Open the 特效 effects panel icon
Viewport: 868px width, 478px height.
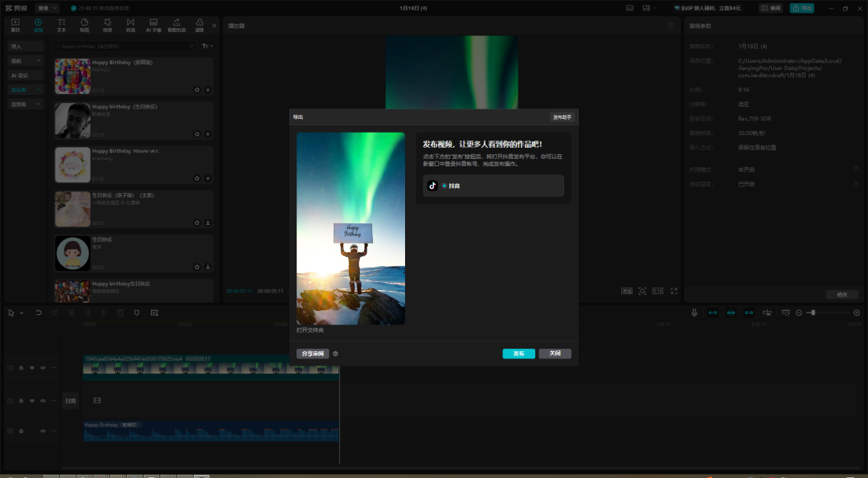pyautogui.click(x=108, y=25)
